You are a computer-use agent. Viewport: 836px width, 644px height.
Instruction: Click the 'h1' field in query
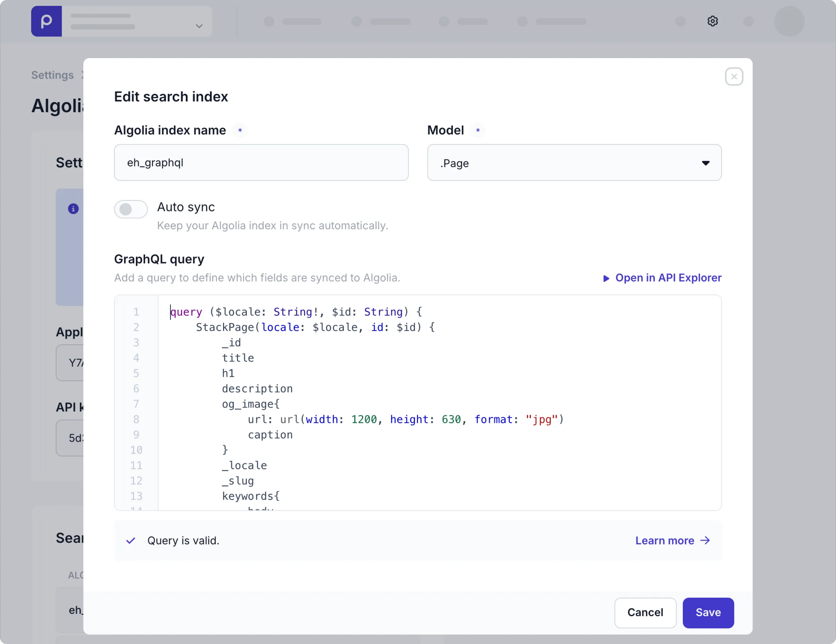228,373
